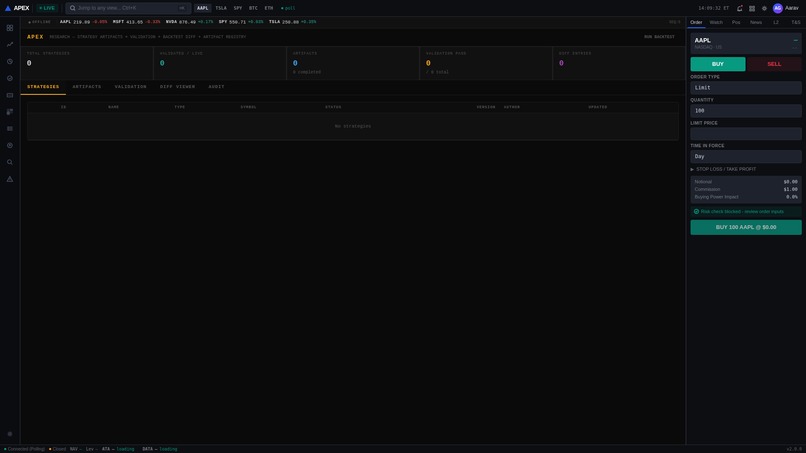Open the Time In Force Day dropdown
The height and width of the screenshot is (453, 806).
click(x=746, y=156)
